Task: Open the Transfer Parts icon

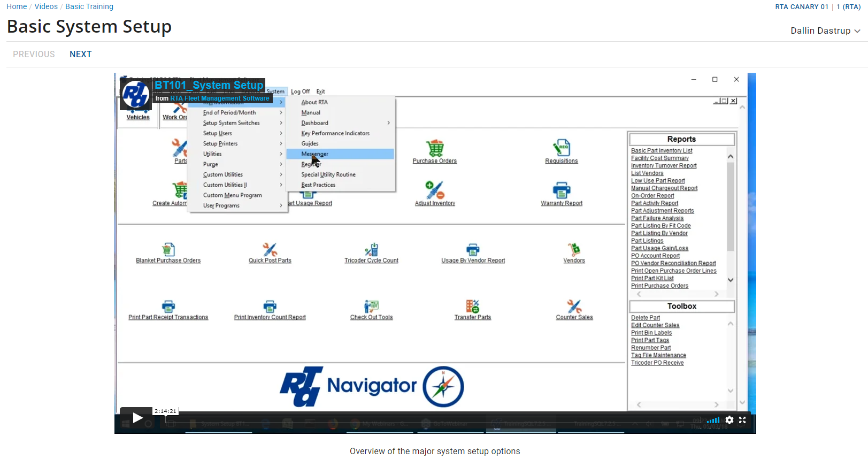Action: tap(472, 306)
